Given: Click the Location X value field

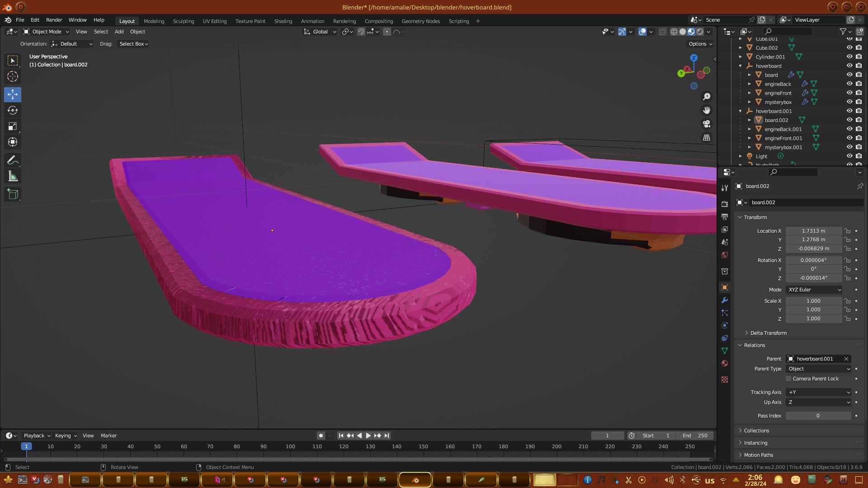Looking at the screenshot, I should (813, 231).
